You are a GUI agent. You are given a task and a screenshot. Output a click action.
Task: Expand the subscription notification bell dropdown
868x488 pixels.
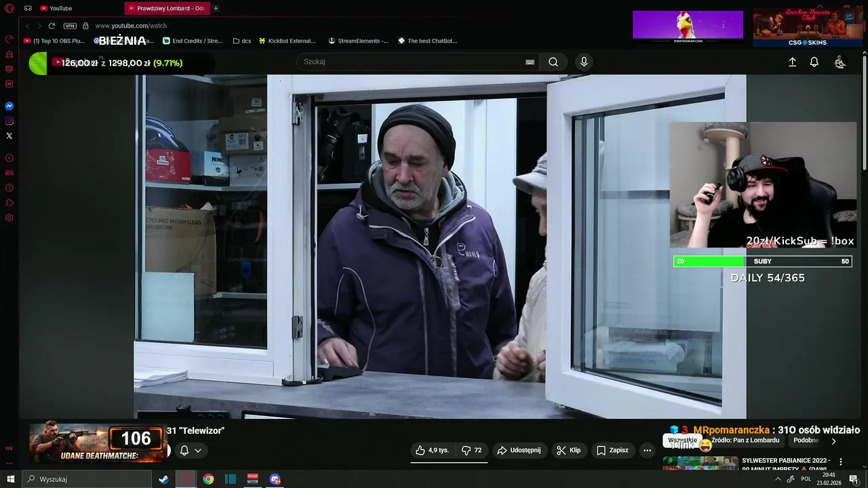(191, 450)
